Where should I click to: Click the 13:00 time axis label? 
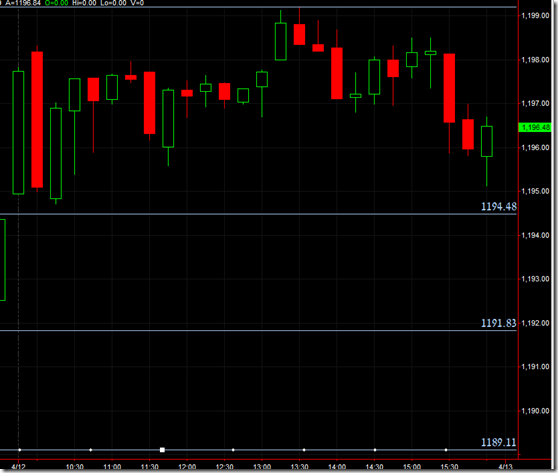pos(262,467)
